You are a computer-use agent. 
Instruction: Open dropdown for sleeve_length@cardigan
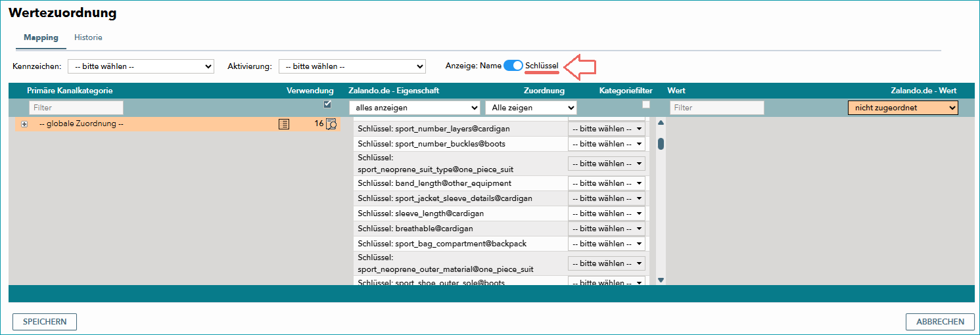pyautogui.click(x=607, y=213)
